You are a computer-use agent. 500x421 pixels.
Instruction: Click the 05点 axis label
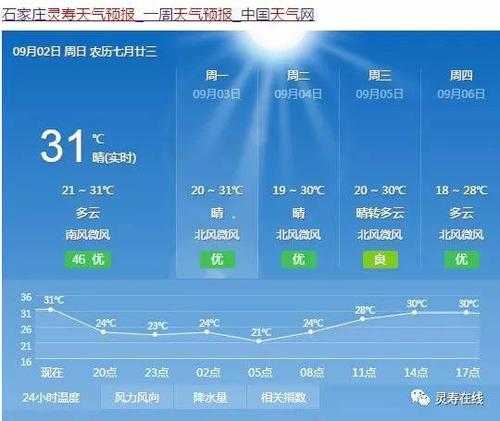click(x=260, y=372)
